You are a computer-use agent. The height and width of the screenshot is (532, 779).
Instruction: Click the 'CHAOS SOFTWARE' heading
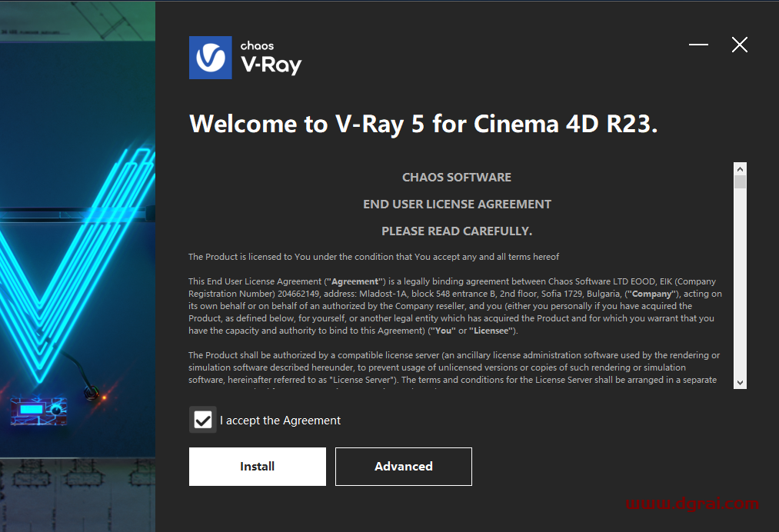[x=456, y=177]
